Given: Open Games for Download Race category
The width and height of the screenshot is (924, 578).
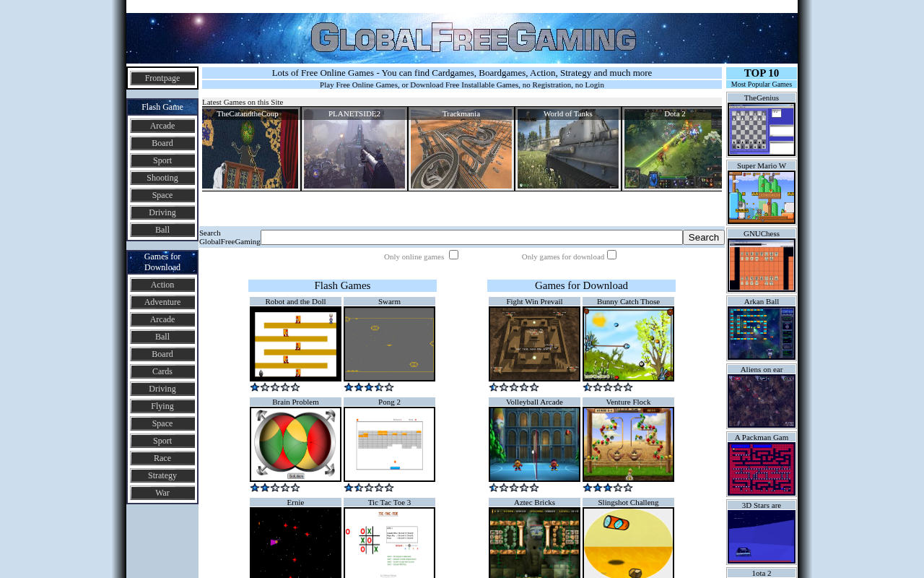Looking at the screenshot, I should pyautogui.click(x=162, y=458).
